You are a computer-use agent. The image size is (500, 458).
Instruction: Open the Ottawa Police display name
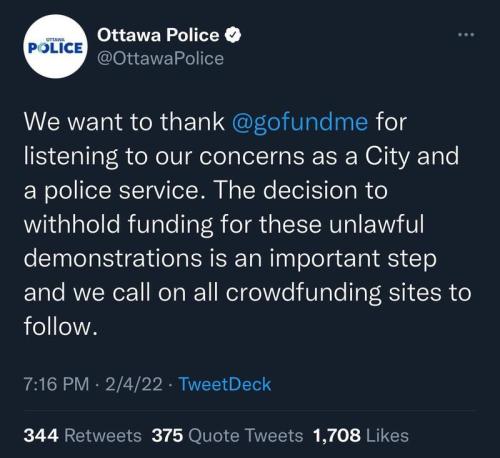pos(158,35)
